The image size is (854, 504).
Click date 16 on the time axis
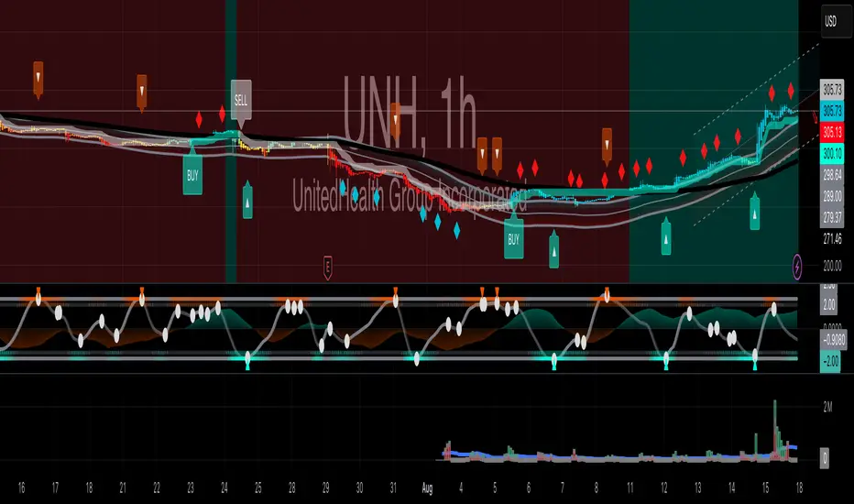[21, 488]
